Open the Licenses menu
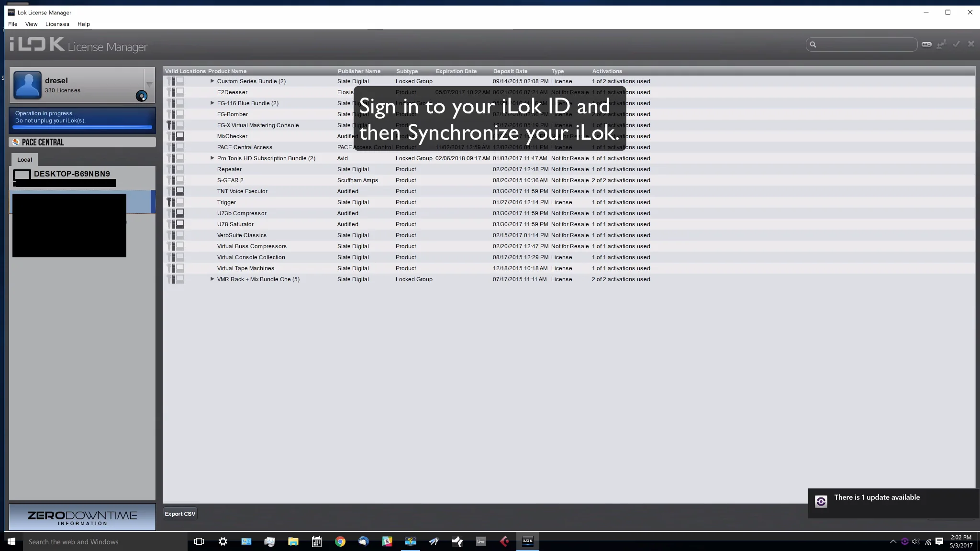 coord(57,24)
